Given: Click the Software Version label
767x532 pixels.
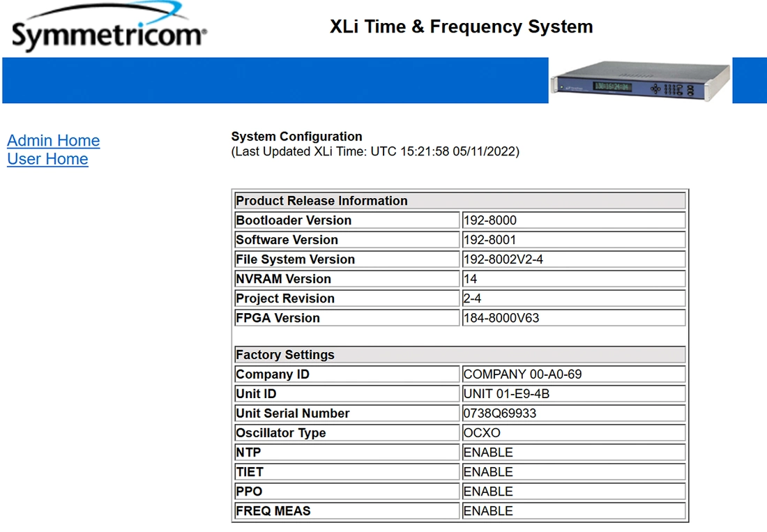Looking at the screenshot, I should [x=287, y=240].
